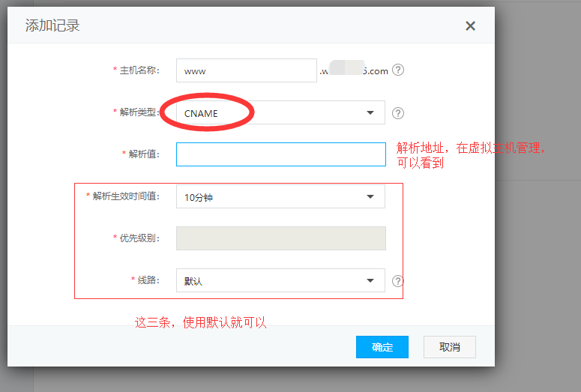Click the domain suffix after the host field
Viewport: 581px width, 392px height.
(354, 71)
